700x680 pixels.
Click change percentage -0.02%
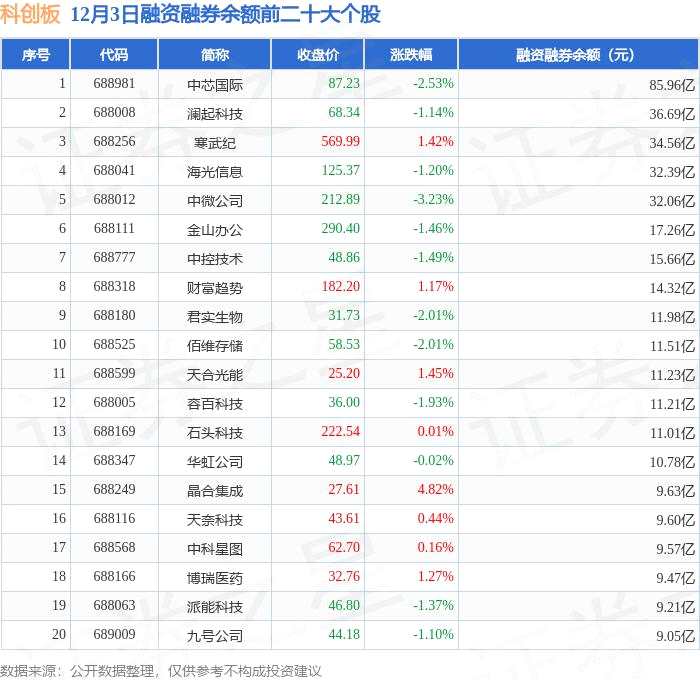[x=433, y=460]
